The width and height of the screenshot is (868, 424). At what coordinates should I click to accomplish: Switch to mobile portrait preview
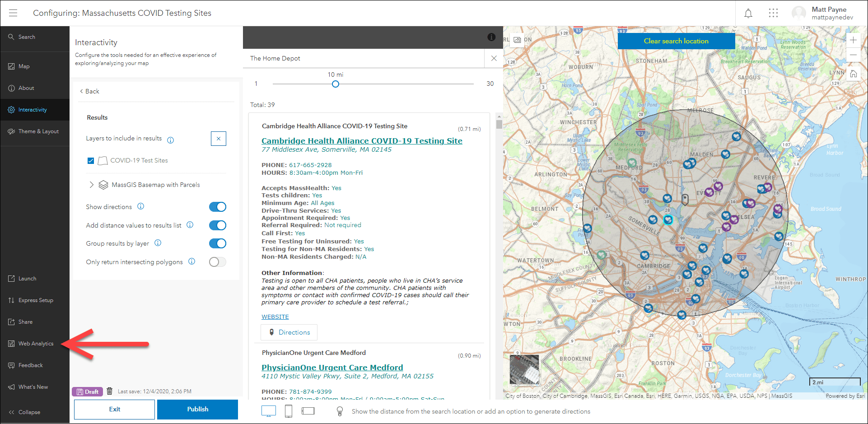pyautogui.click(x=289, y=411)
